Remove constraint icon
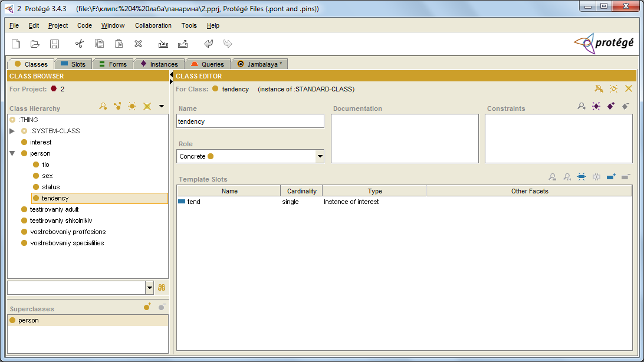644x362 pixels. point(626,106)
